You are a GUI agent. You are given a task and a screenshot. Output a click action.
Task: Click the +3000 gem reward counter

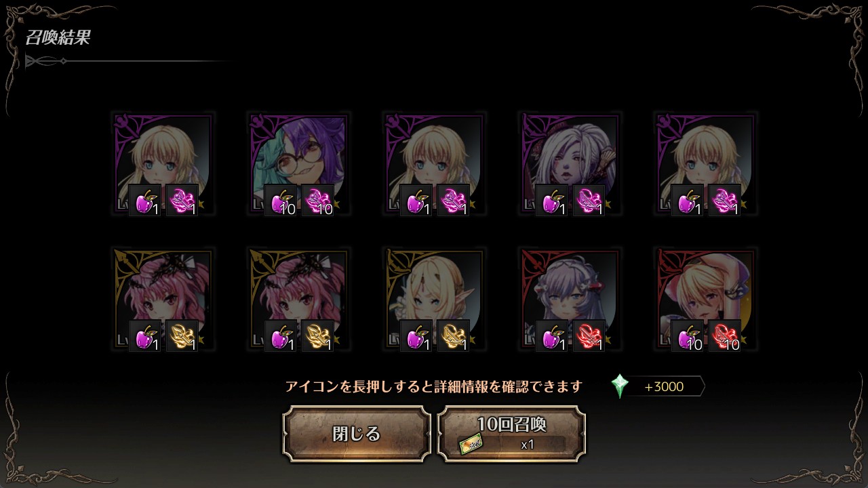click(x=664, y=387)
